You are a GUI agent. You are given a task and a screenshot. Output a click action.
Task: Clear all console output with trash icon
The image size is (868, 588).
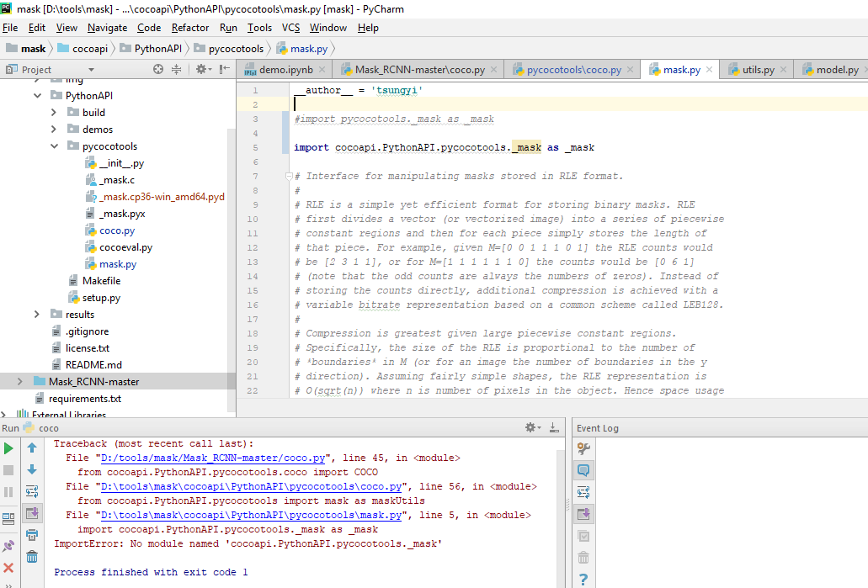click(31, 556)
